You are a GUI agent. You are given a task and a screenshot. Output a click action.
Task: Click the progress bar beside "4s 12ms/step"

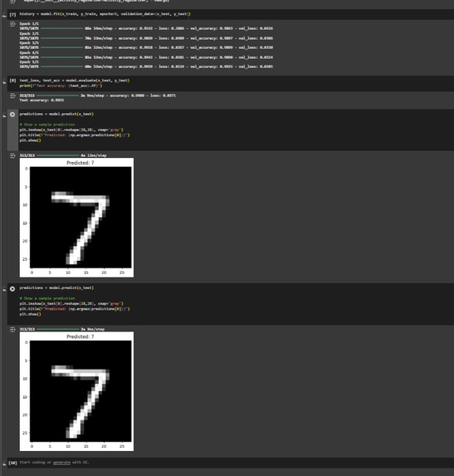point(57,155)
